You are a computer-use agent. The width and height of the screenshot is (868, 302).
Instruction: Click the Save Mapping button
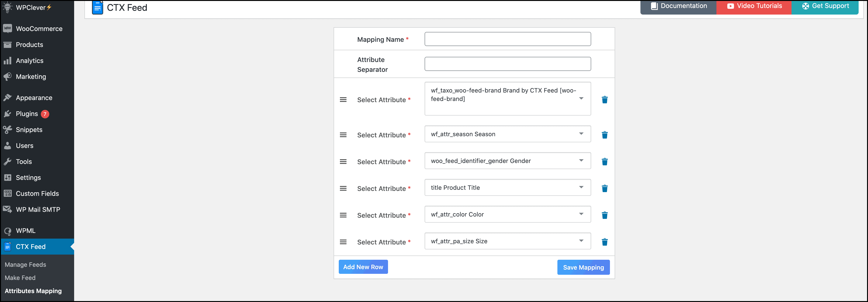pyautogui.click(x=583, y=267)
